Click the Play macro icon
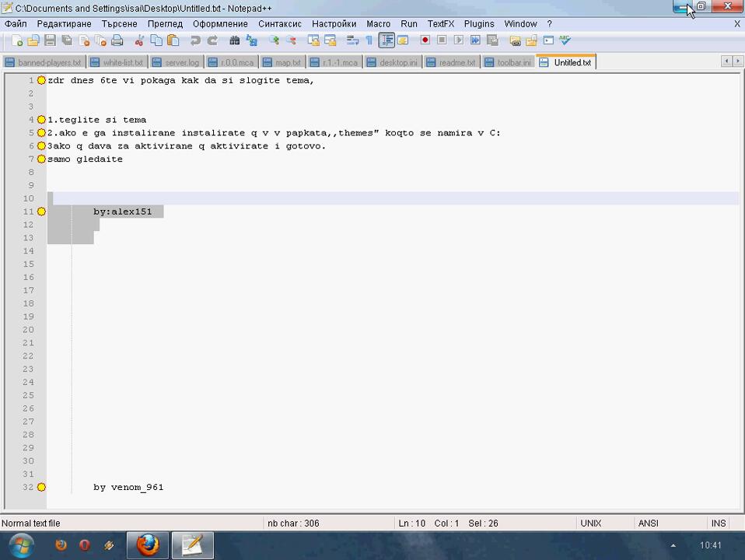745x560 pixels. pyautogui.click(x=458, y=40)
